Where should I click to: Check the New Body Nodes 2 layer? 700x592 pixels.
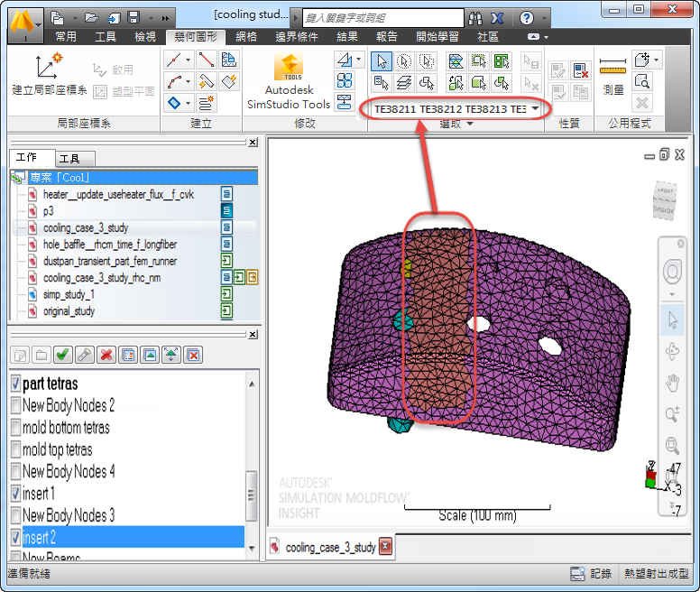pos(16,405)
